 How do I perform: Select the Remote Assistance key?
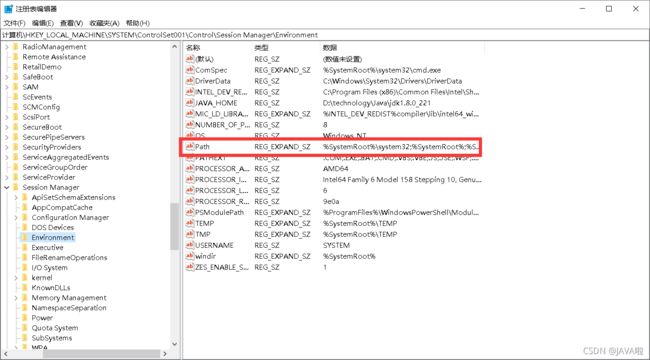(x=54, y=57)
